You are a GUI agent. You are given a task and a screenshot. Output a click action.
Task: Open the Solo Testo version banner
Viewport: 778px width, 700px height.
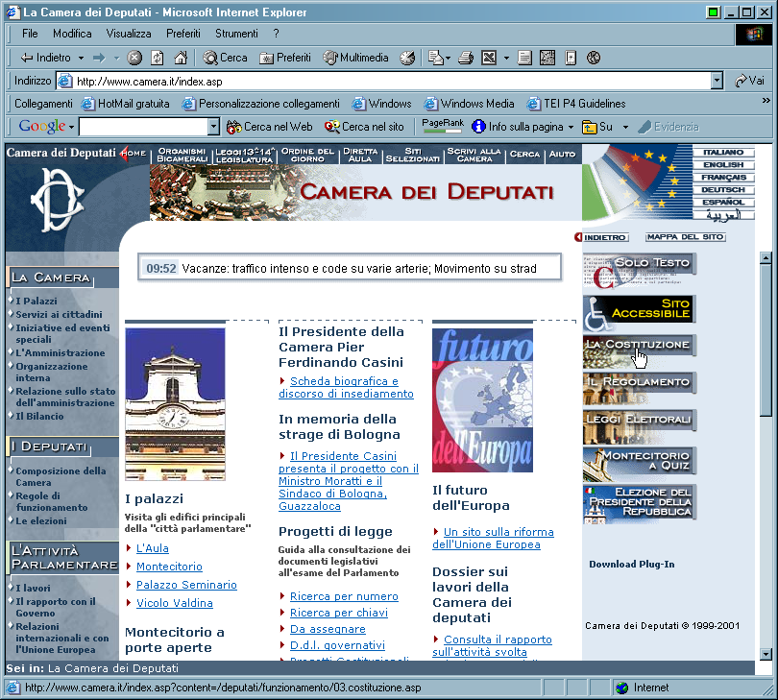click(639, 270)
